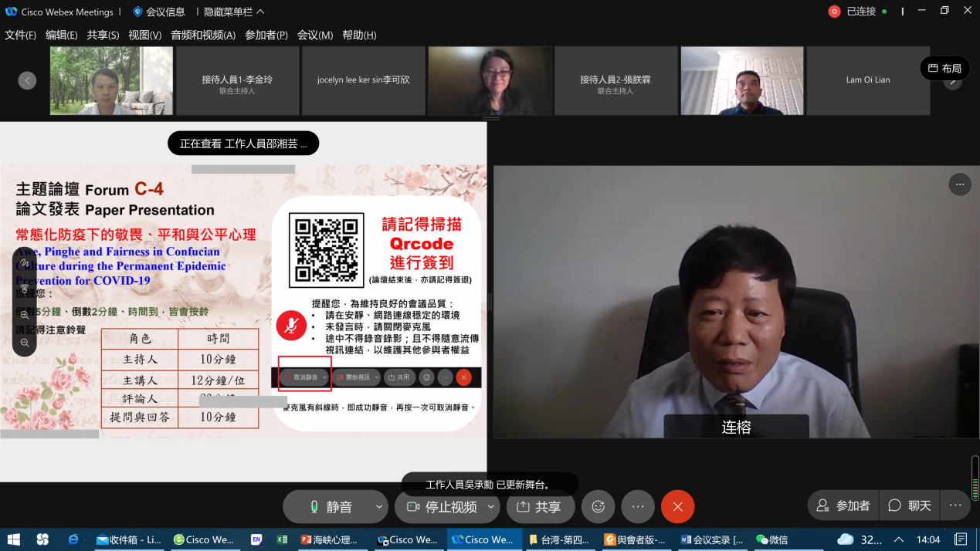The image size is (980, 551).
Task: Click the red leave meeting button
Action: click(x=677, y=507)
